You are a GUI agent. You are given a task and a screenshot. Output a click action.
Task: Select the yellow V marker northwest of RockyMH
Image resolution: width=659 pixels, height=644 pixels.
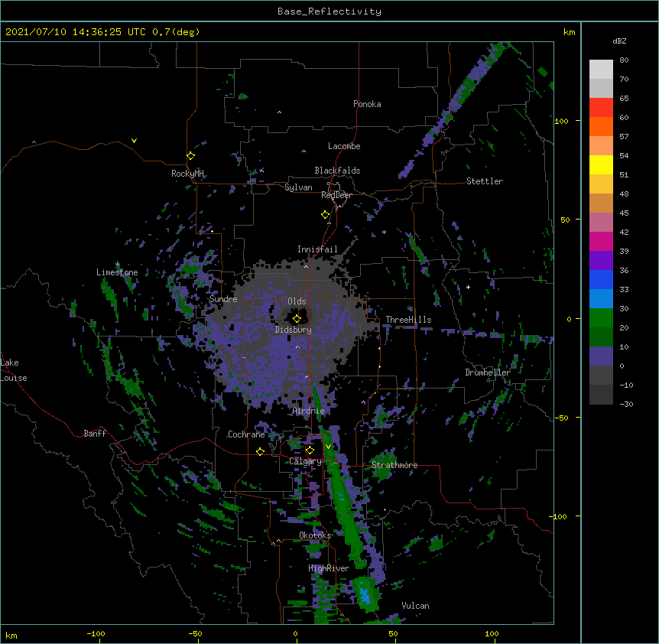point(134,141)
